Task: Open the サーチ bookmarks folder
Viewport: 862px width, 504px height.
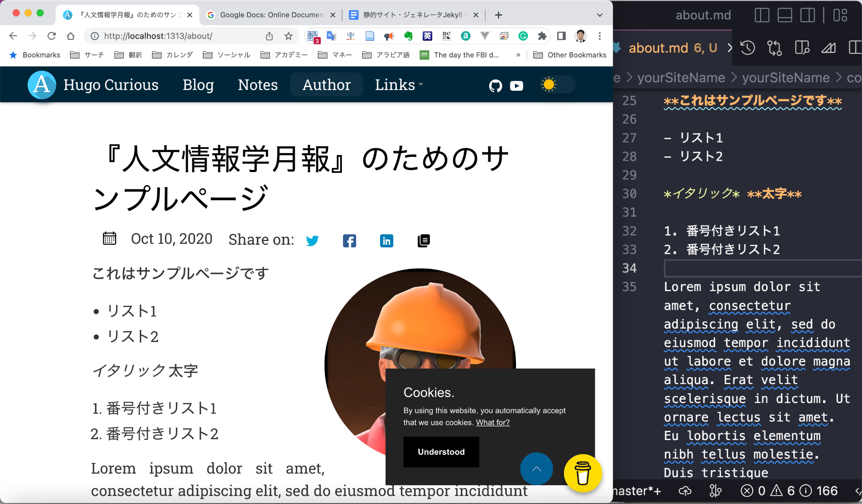Action: coord(87,55)
